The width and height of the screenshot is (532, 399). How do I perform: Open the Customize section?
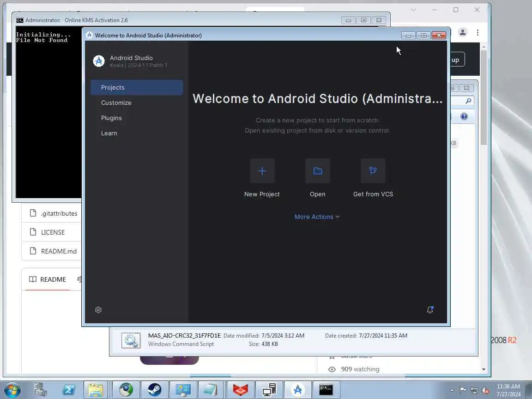116,103
